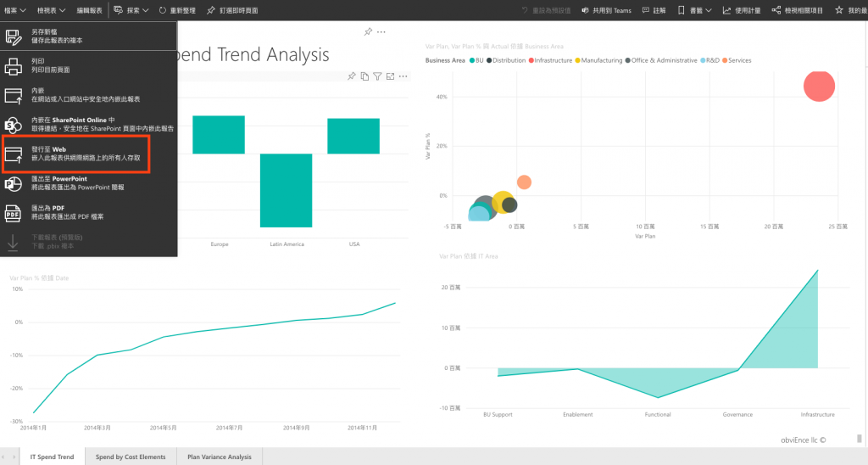The image size is (868, 465).
Task: Click 共用到 Teams button
Action: (606, 10)
